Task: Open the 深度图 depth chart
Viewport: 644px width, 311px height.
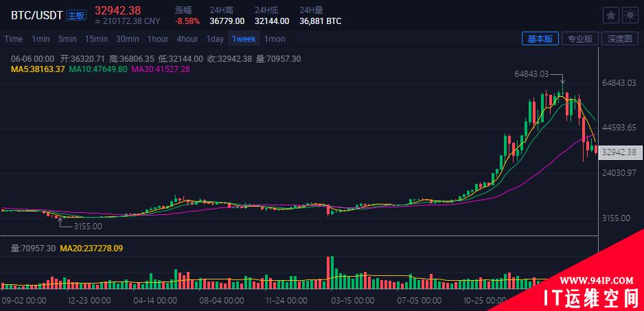Action: tap(620, 39)
